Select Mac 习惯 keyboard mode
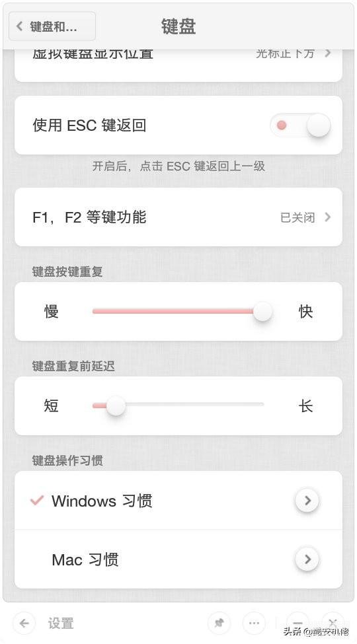 click(x=178, y=559)
